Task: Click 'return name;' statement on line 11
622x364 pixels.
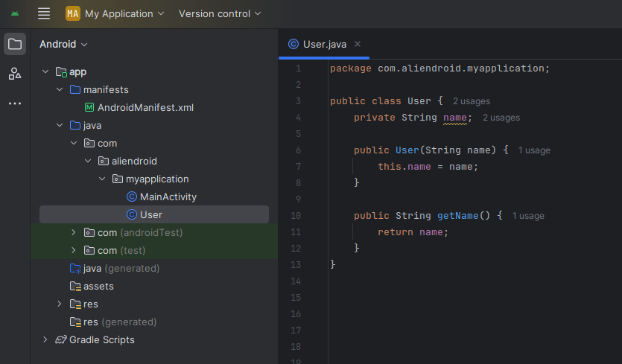Action: [413, 232]
